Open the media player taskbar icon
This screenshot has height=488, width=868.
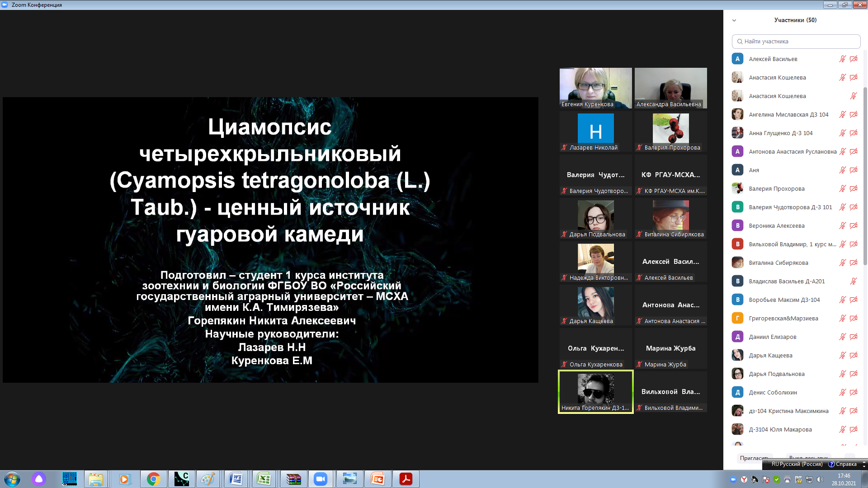click(x=124, y=479)
